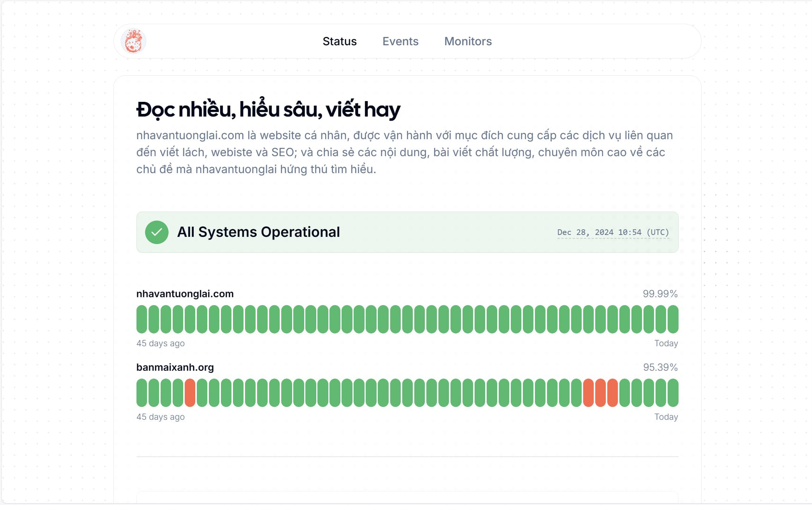Click today's bar in nhavantuonglai.com tracker
The height and width of the screenshot is (505, 812).
673,319
